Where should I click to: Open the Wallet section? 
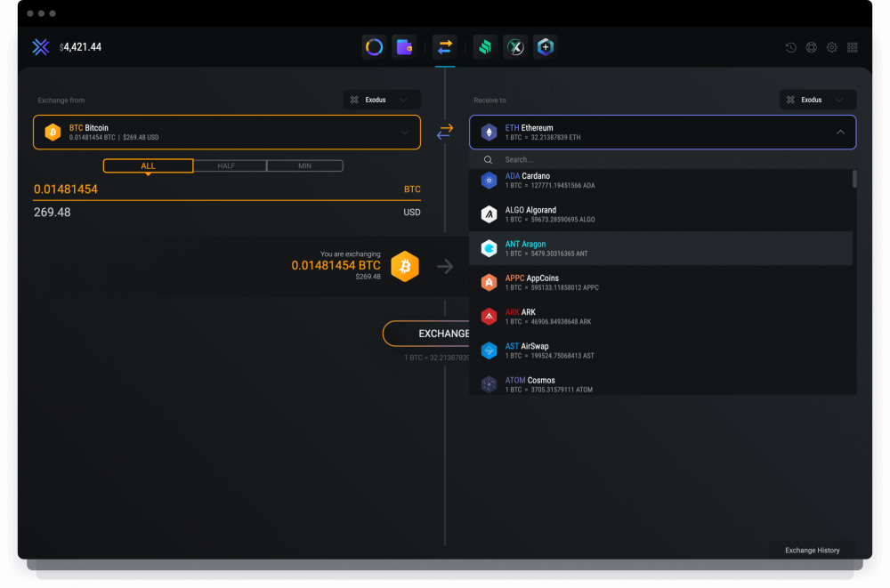pyautogui.click(x=405, y=46)
